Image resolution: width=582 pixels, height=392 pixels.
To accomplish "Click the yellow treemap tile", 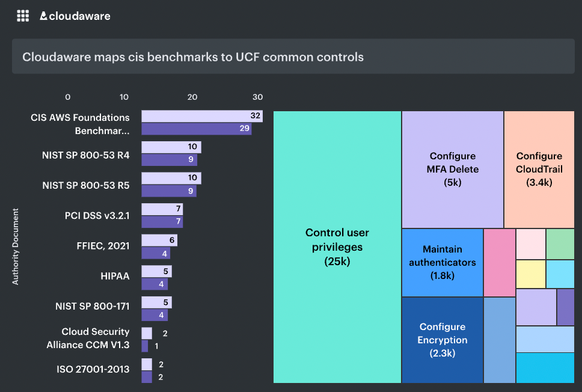I will (x=531, y=274).
